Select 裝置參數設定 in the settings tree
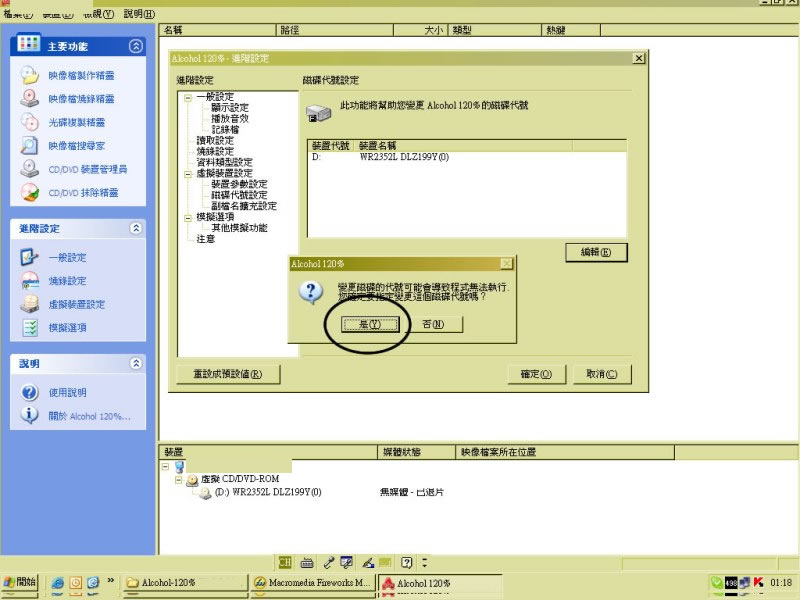The height and width of the screenshot is (600, 800). point(239,184)
